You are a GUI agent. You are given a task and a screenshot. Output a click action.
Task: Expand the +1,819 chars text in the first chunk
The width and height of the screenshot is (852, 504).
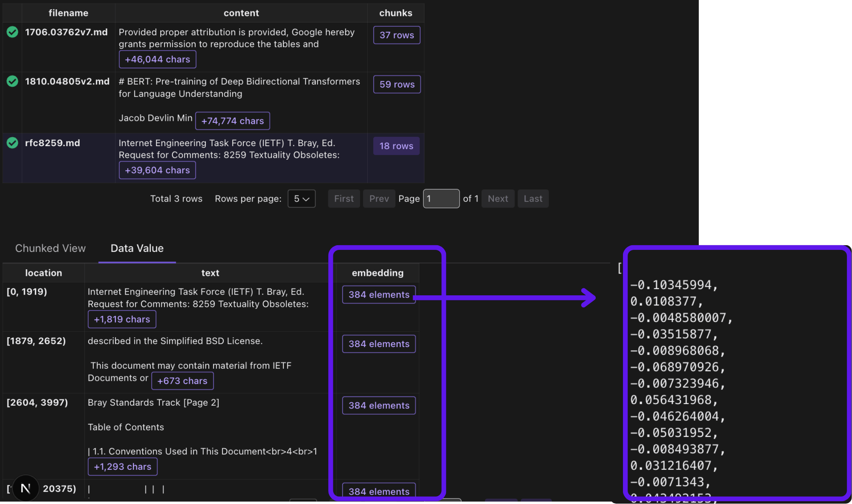(122, 319)
